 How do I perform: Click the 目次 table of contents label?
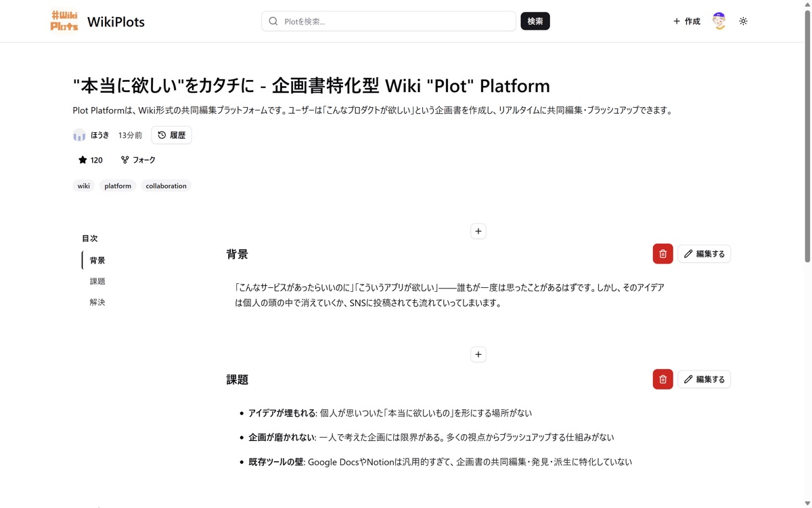click(90, 238)
